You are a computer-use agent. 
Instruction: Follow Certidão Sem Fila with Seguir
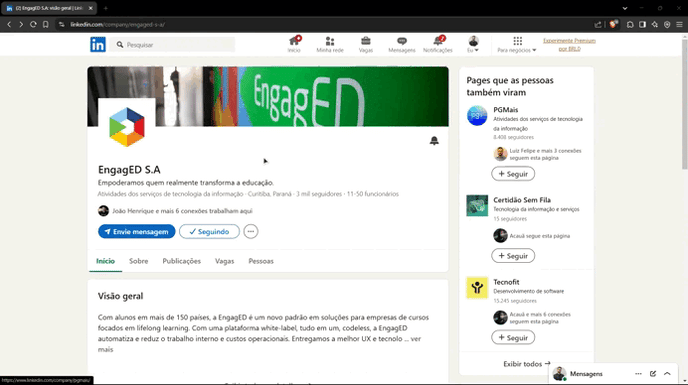(513, 256)
